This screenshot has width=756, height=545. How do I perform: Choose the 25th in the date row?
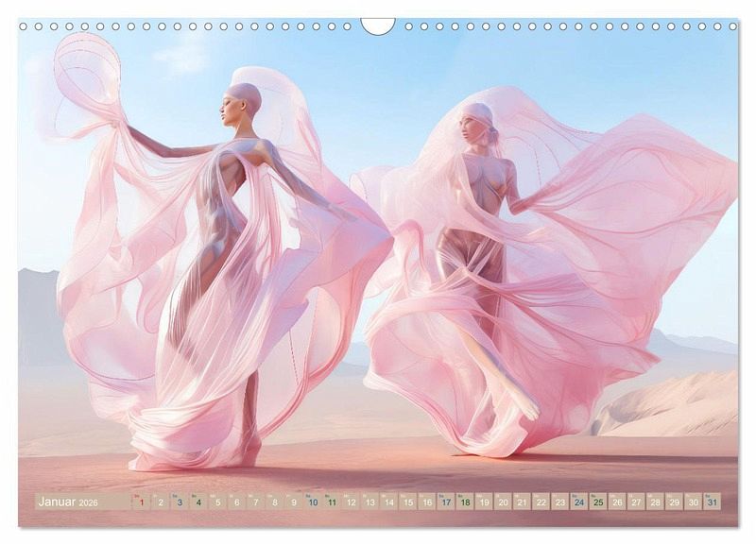597,502
